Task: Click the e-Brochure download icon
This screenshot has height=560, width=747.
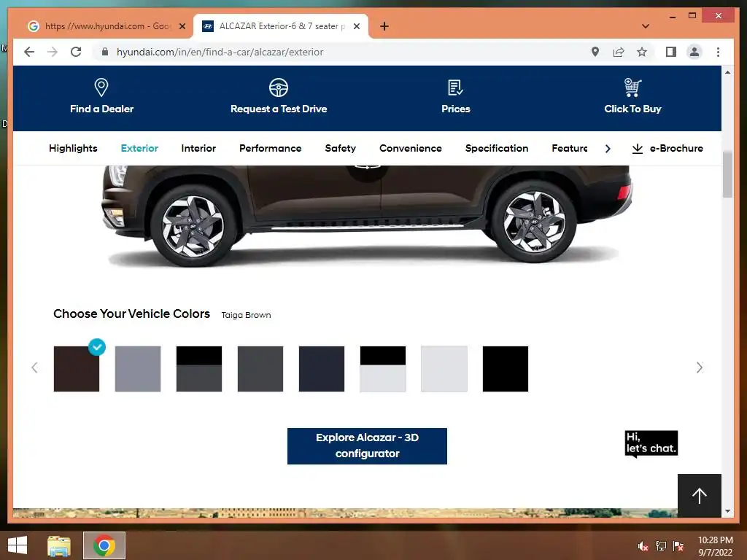Action: pos(637,149)
